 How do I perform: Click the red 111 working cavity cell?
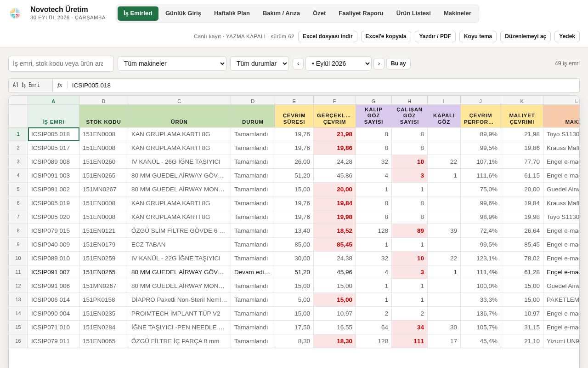409,341
